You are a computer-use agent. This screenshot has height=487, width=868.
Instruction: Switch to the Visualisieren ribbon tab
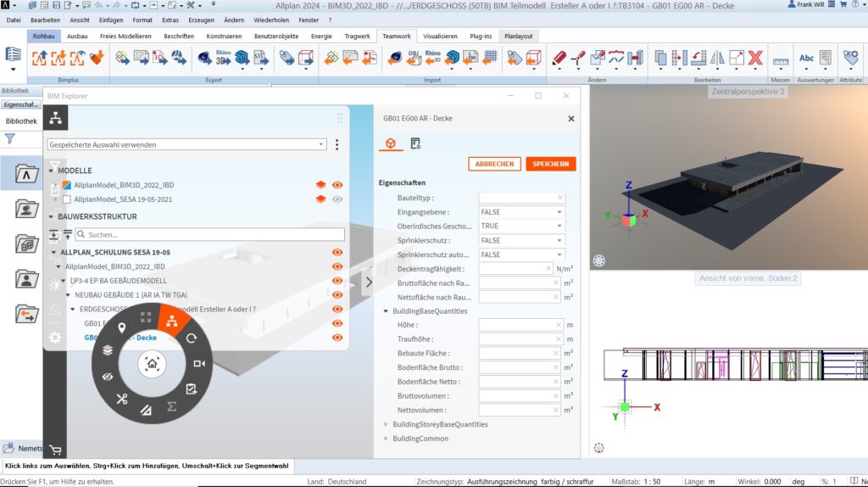[x=440, y=36]
